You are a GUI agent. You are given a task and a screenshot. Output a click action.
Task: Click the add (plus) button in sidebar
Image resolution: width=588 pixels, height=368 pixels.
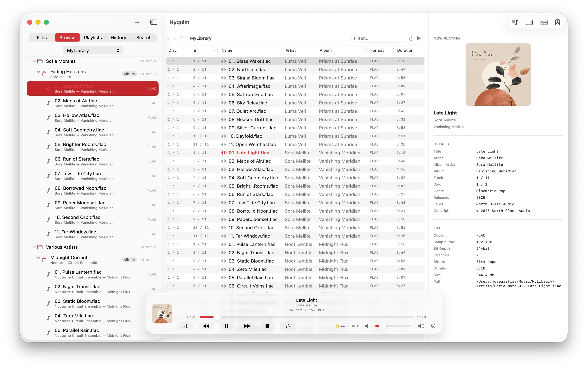click(137, 22)
